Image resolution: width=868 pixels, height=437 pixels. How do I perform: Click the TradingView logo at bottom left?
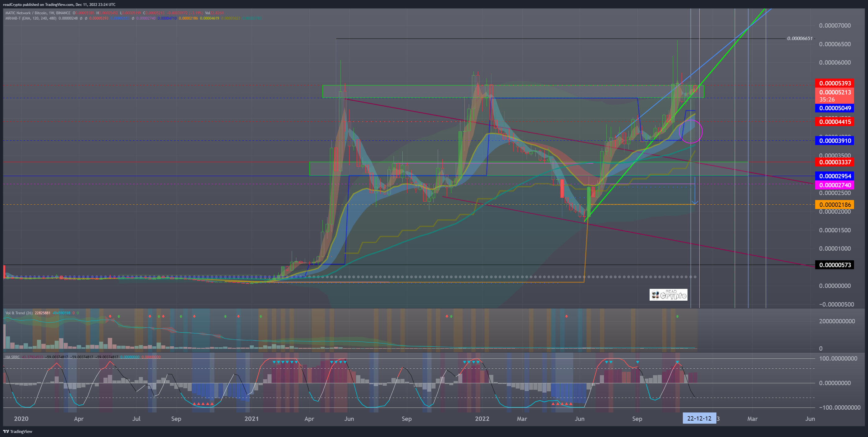pyautogui.click(x=17, y=431)
